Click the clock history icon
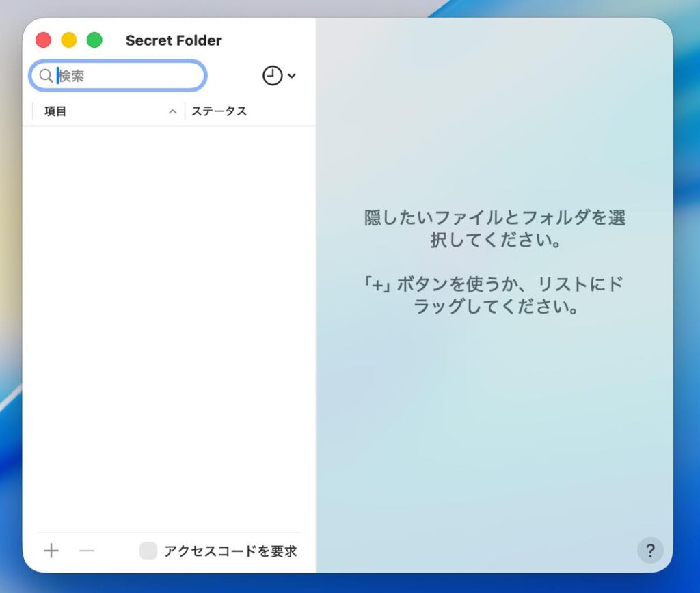 click(272, 76)
